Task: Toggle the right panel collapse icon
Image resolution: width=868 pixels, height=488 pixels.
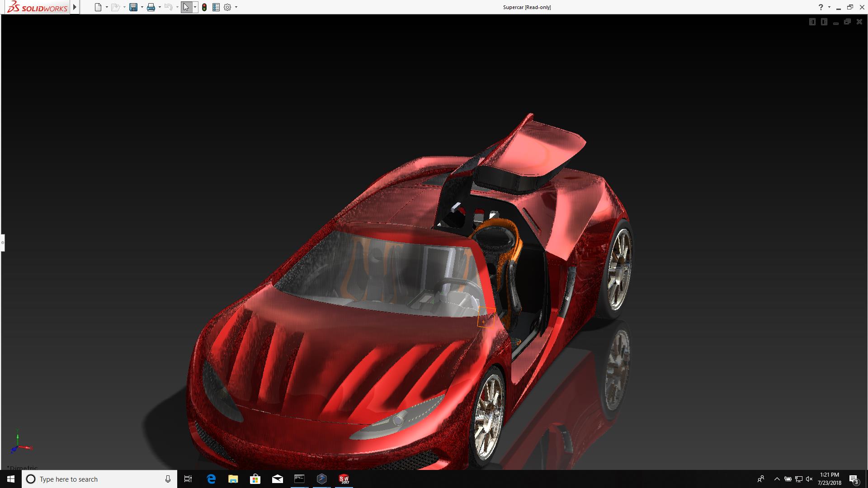Action: pyautogui.click(x=824, y=22)
